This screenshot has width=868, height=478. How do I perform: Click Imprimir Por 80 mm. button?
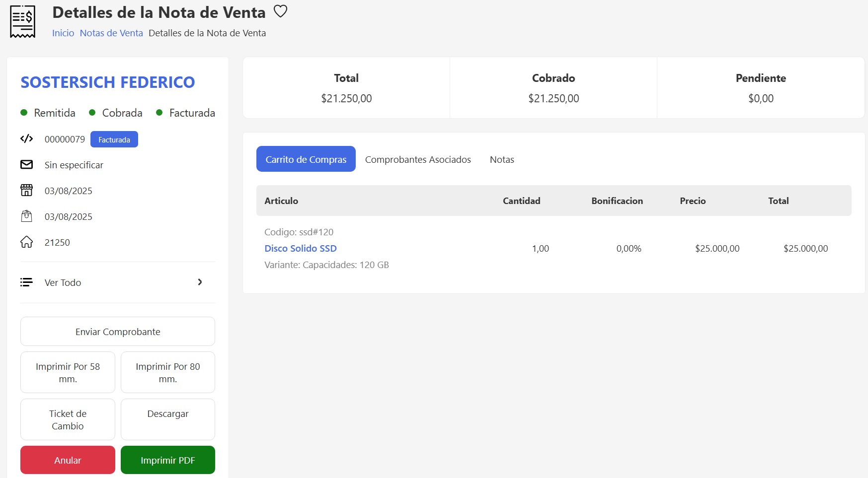tap(168, 372)
